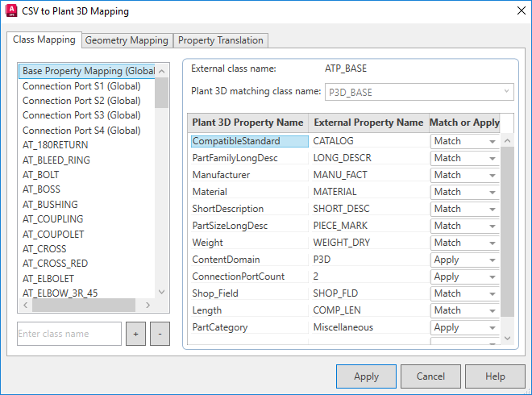Select AT_180RETURN class
The width and height of the screenshot is (532, 395).
click(56, 145)
